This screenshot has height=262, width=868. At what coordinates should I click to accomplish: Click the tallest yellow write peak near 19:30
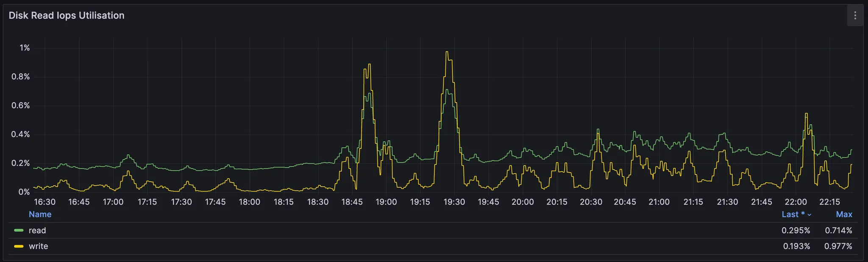447,52
